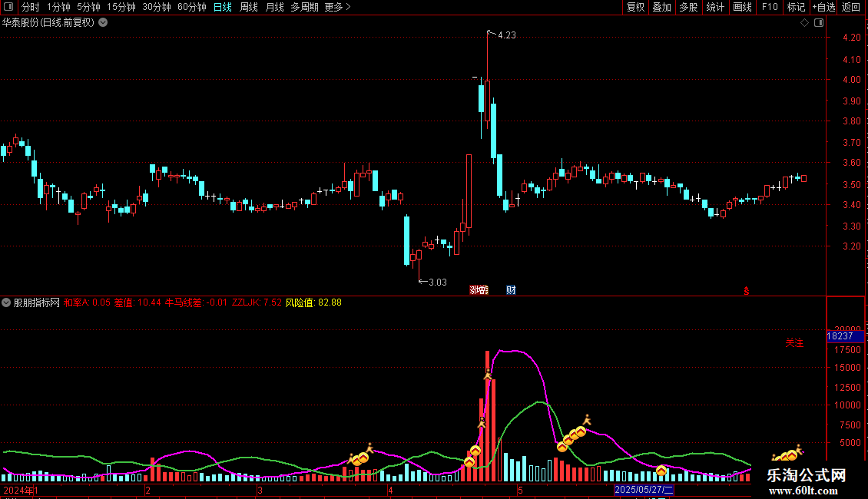Click the 4.00 price axis label
This screenshot has height=499, width=868.
coord(851,80)
